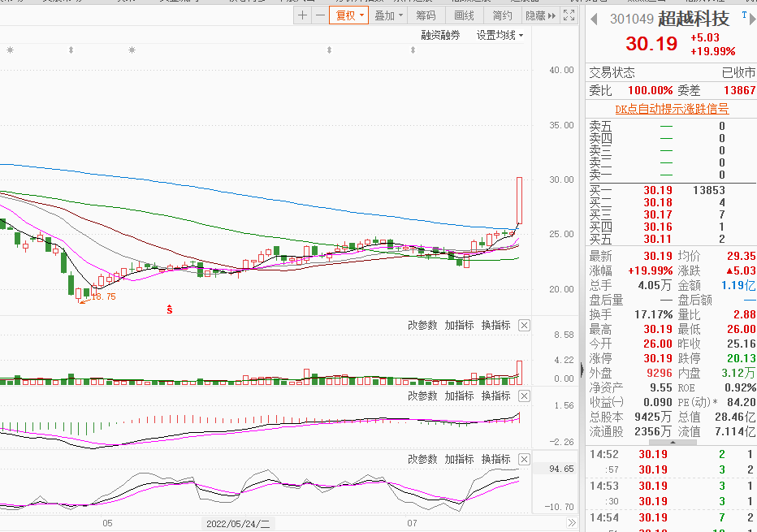Switch to 简约 view

pyautogui.click(x=502, y=15)
